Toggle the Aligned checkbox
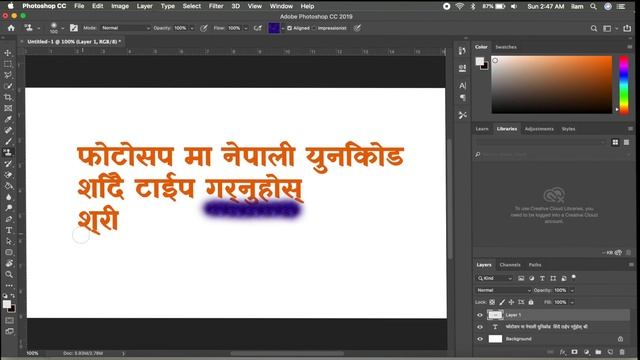The height and width of the screenshot is (360, 640). tap(289, 28)
